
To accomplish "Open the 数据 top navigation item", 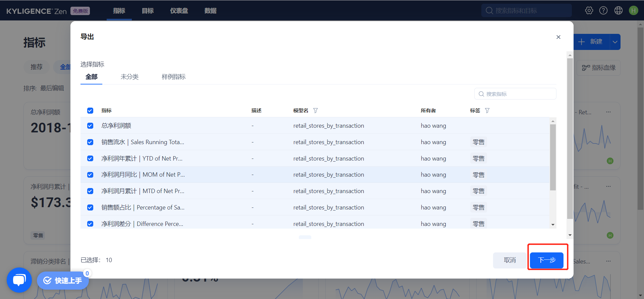I will click(210, 11).
